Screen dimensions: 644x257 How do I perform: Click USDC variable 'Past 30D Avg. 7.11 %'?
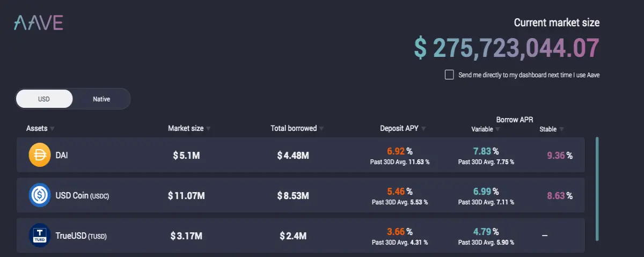coord(486,202)
